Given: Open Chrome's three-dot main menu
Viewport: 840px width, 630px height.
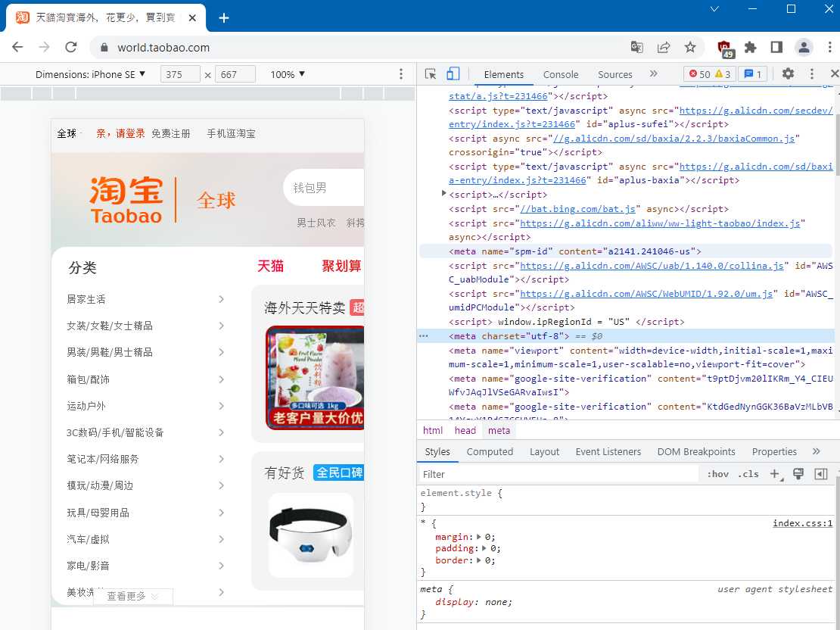Looking at the screenshot, I should [x=830, y=47].
